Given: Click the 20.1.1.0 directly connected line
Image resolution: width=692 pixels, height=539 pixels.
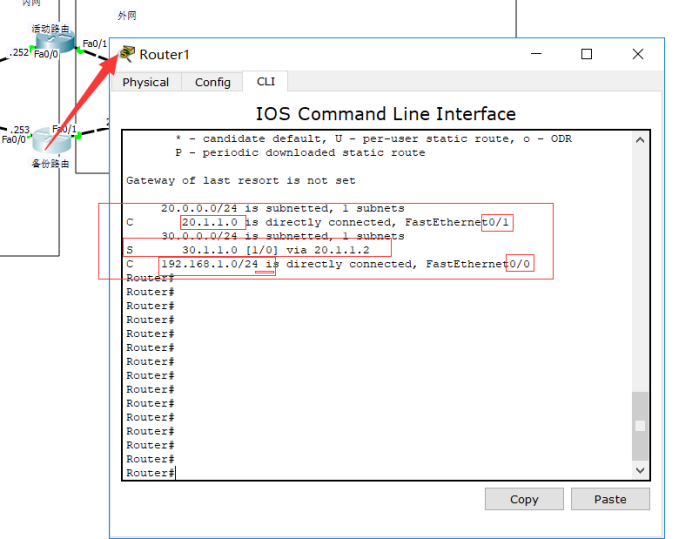Looking at the screenshot, I should [317, 222].
